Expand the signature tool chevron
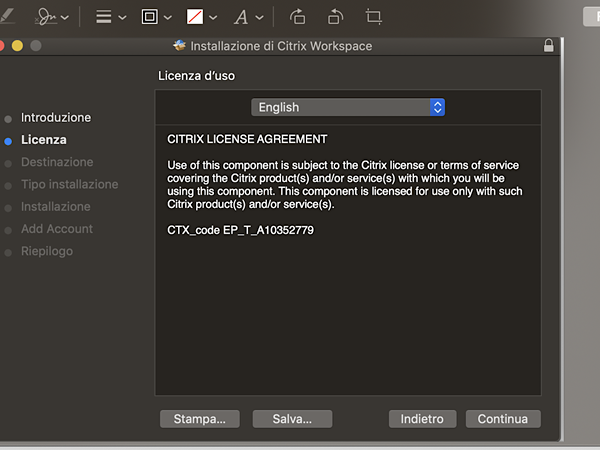Viewport: 600px width, 450px height. tap(66, 18)
